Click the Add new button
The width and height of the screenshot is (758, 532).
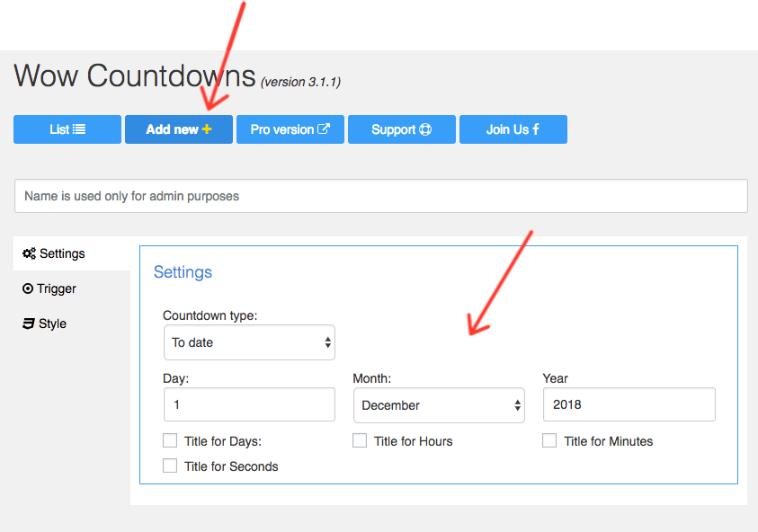click(179, 129)
